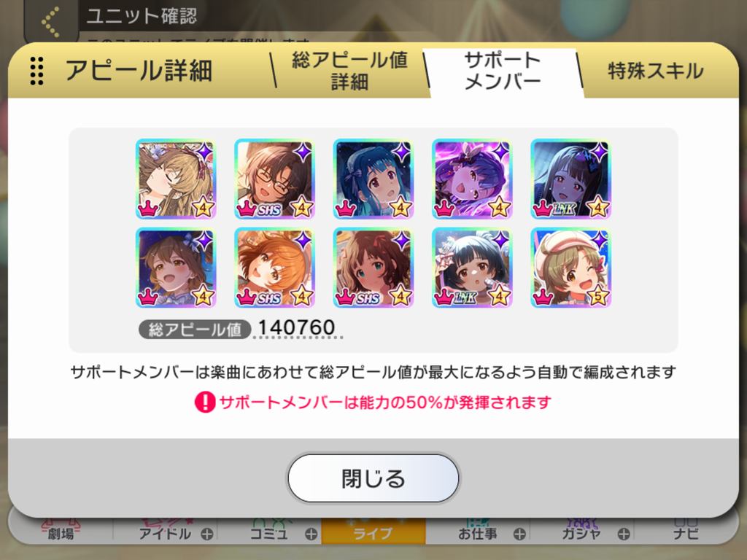Tap the plus icon next to アイドル
The image size is (747, 560).
click(206, 534)
